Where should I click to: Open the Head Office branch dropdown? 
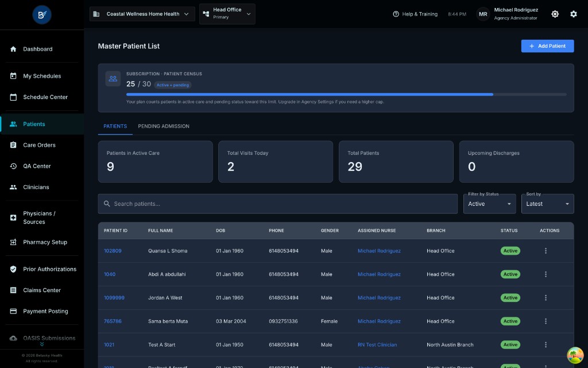tap(227, 14)
